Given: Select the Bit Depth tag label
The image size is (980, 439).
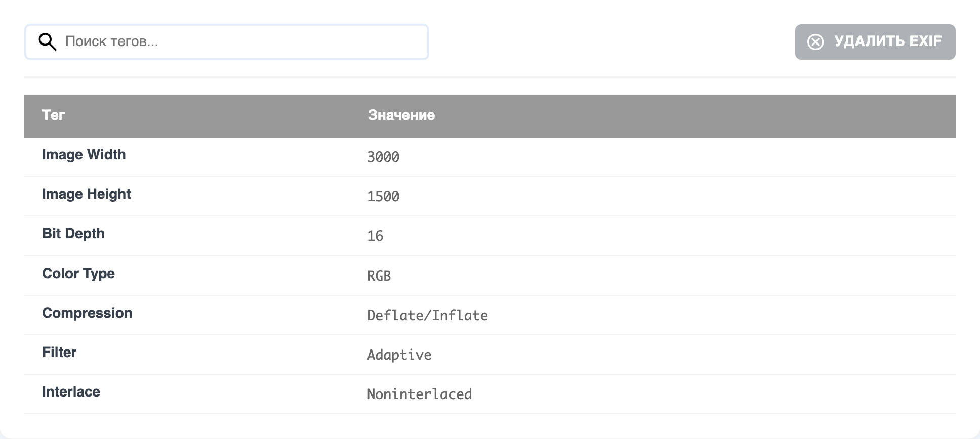Looking at the screenshot, I should (x=73, y=234).
